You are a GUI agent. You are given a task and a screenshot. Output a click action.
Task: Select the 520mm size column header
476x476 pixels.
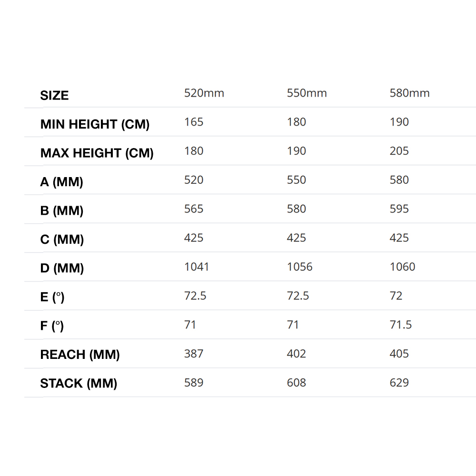tap(204, 93)
